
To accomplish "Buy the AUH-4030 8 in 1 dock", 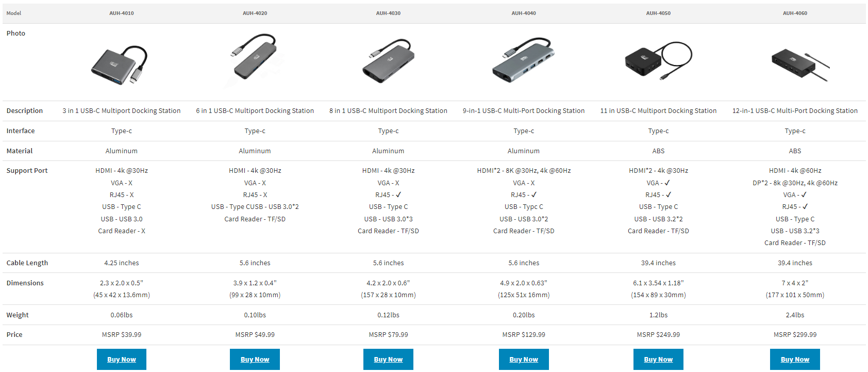I will pos(388,360).
